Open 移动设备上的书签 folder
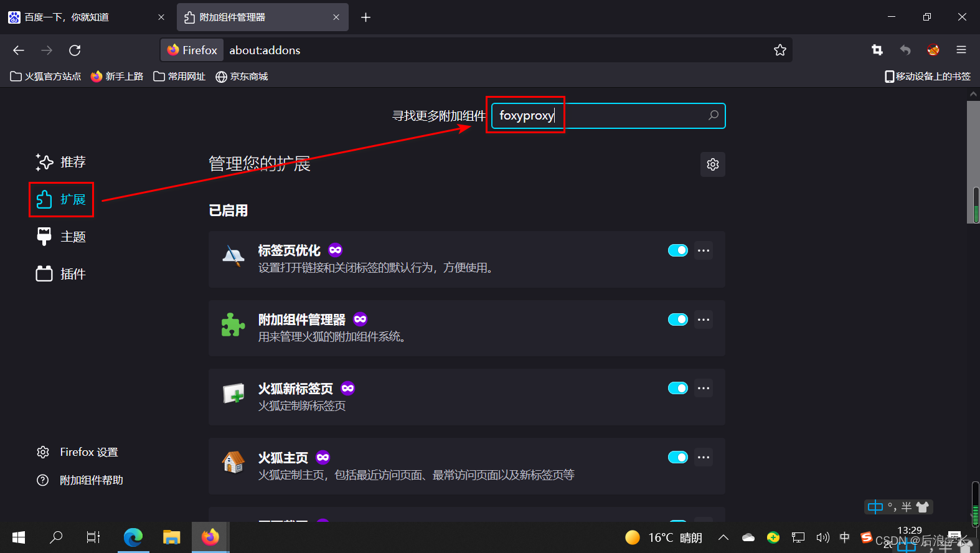980x553 pixels. coord(928,77)
